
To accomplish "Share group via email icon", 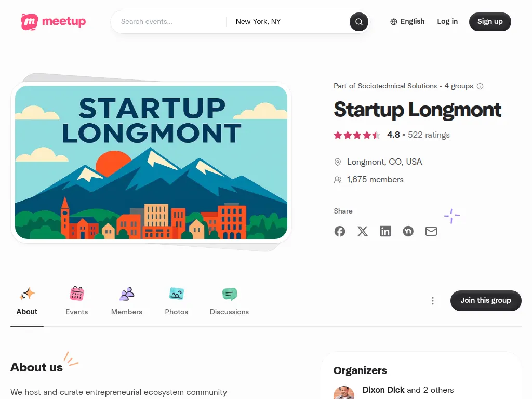I will click(x=431, y=231).
